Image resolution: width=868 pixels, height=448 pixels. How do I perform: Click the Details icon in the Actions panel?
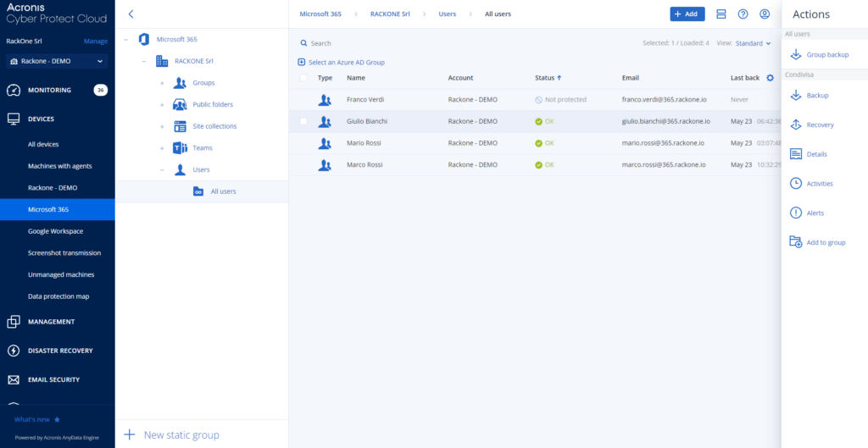795,154
